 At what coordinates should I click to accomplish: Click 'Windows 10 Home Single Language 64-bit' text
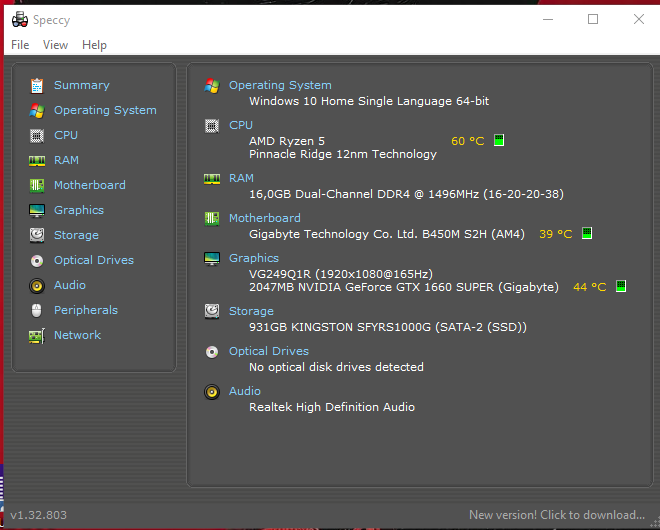369,101
